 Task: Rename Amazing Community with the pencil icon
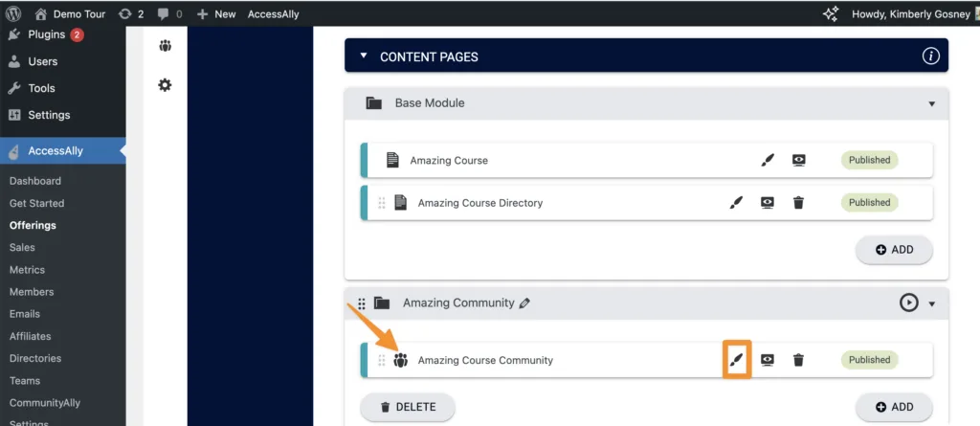coord(525,303)
